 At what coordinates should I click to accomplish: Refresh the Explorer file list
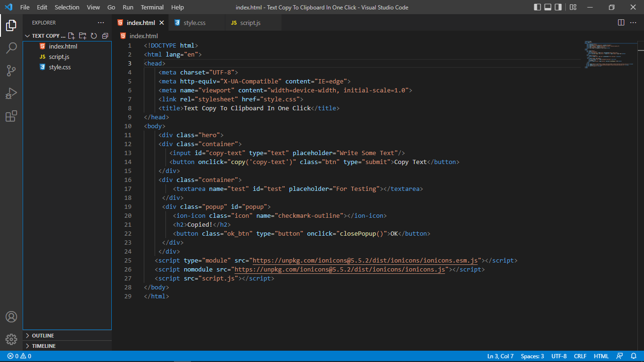(x=94, y=36)
